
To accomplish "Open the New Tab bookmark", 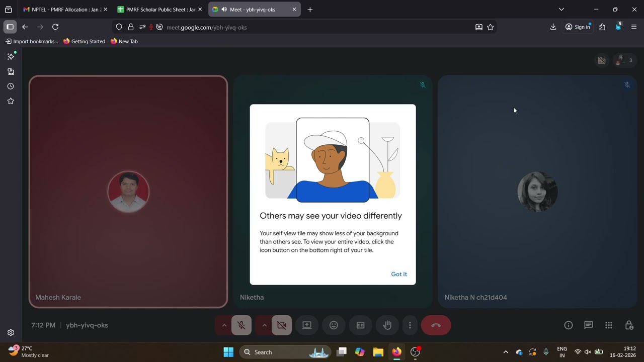I will pos(124,41).
